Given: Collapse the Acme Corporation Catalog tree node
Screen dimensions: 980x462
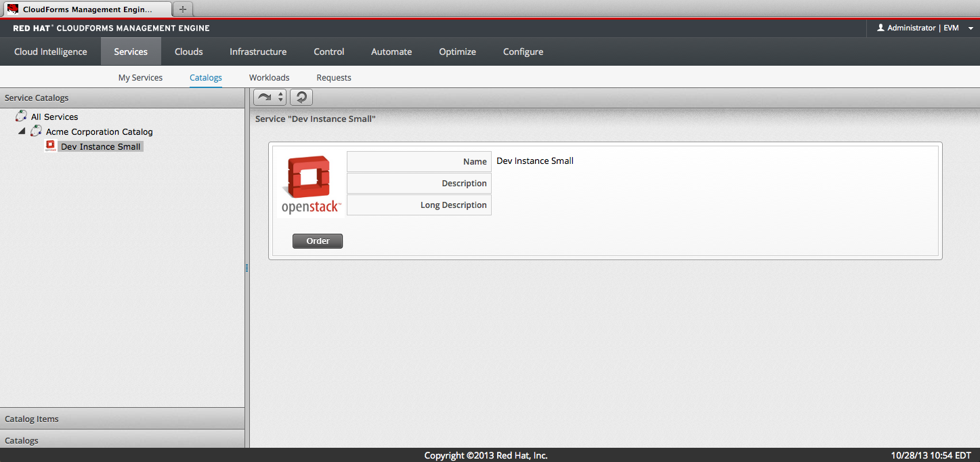Looking at the screenshot, I should coord(22,131).
